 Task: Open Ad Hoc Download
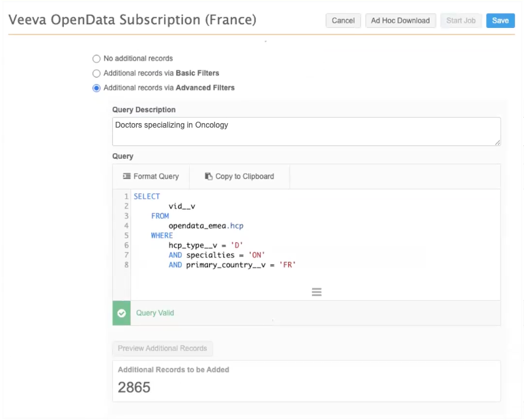[x=400, y=21]
